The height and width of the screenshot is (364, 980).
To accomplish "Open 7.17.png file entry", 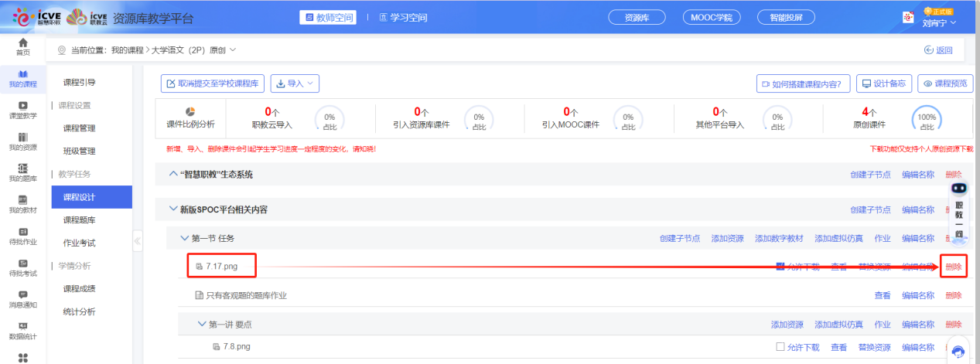I will point(222,267).
